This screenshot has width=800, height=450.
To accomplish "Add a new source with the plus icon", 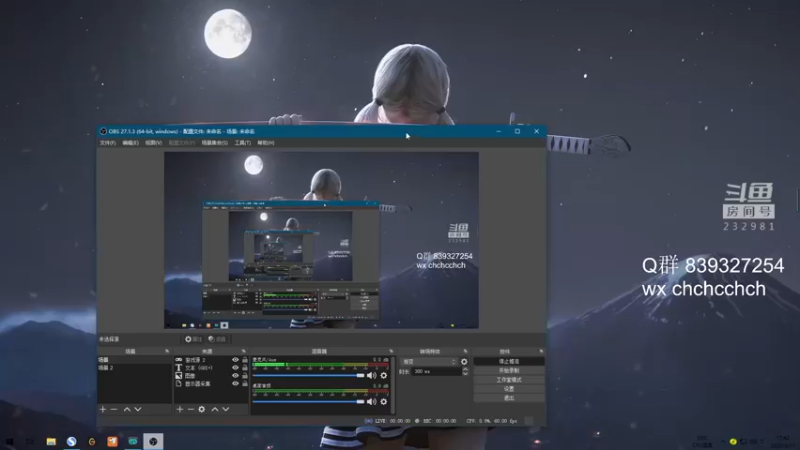I will pos(180,409).
